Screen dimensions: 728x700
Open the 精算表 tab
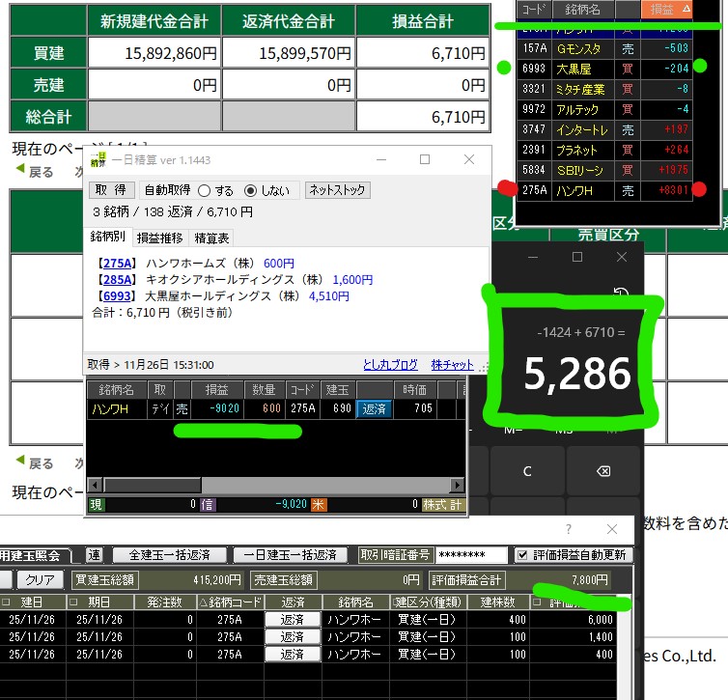pos(210,238)
